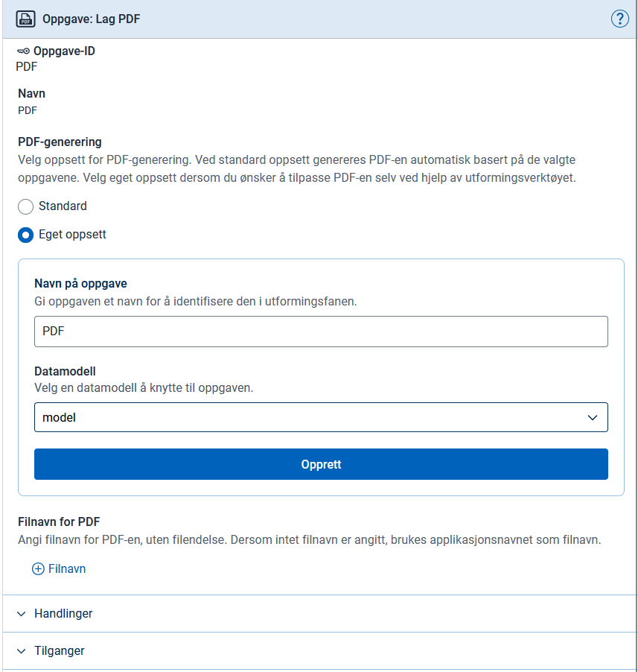Click the 'Standard' option label
Screen dimensions: 638x672
pyautogui.click(x=63, y=206)
